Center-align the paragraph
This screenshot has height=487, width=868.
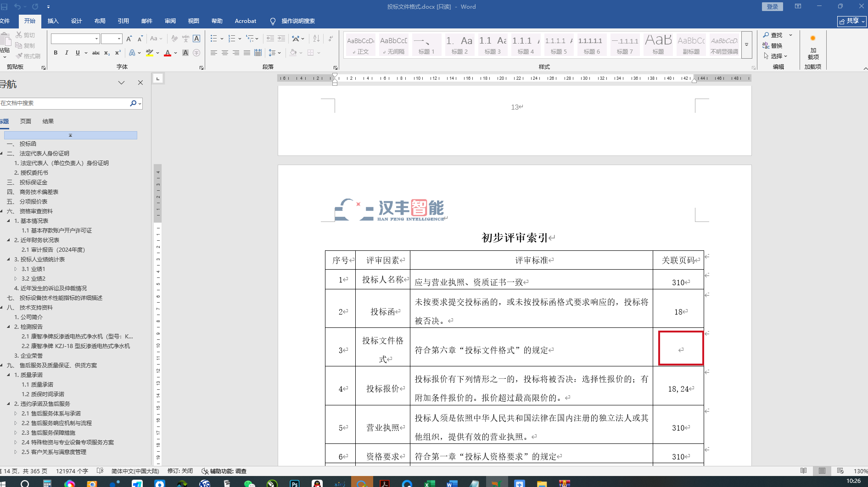pyautogui.click(x=225, y=53)
